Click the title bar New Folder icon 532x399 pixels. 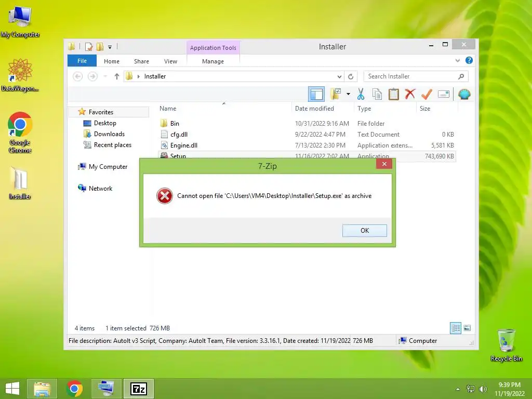(100, 46)
